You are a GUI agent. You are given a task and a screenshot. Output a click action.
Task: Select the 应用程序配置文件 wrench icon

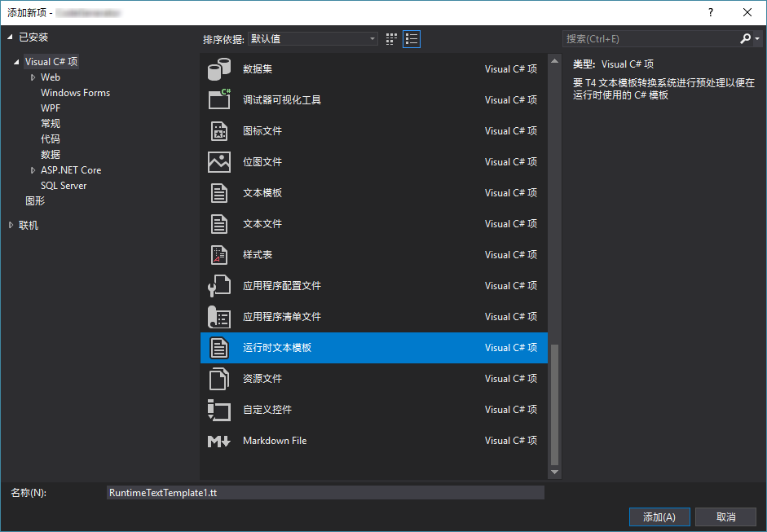(219, 286)
